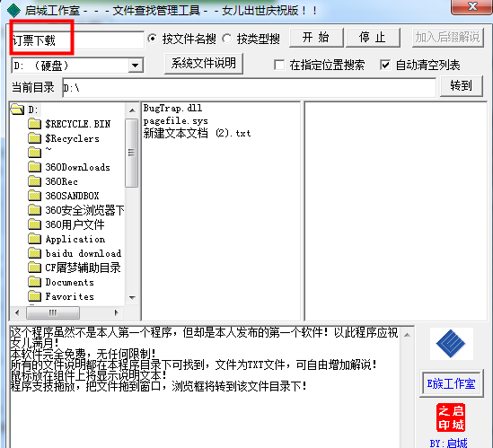Click the $RECYCLE.BIN folder icon
The image size is (493, 448).
[34, 124]
